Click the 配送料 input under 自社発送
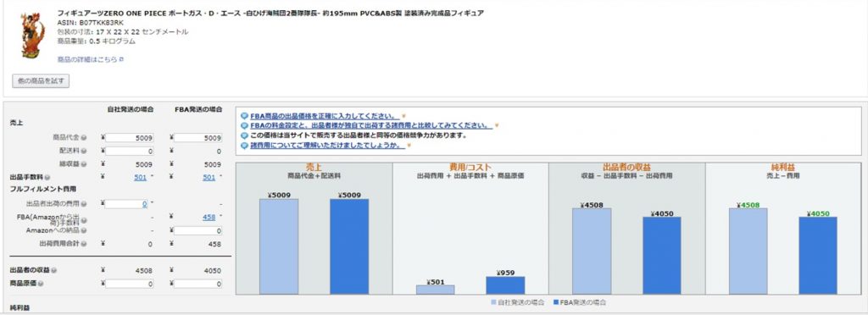868x315 pixels. 130,151
